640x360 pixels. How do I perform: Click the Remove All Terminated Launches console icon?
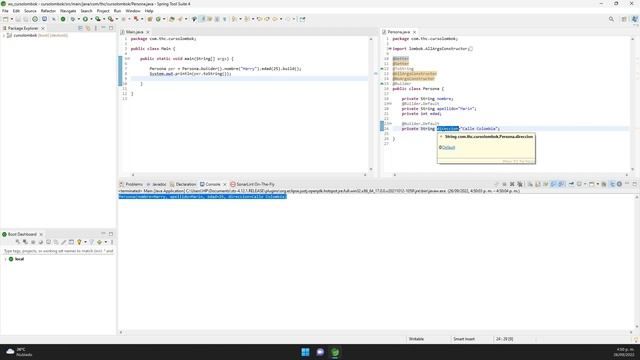click(x=520, y=184)
